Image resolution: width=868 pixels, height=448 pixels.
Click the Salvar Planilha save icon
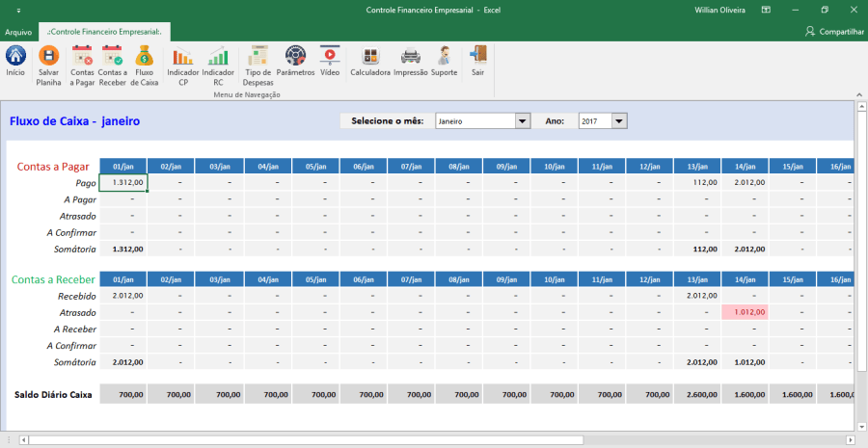pos(49,66)
